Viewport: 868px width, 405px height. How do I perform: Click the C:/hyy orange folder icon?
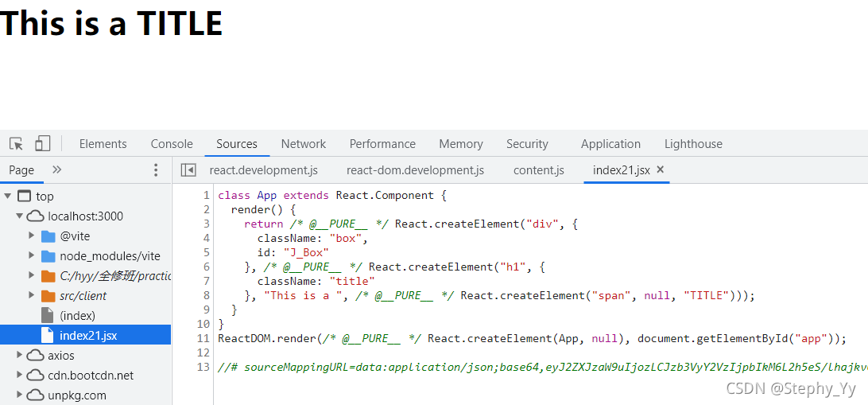(48, 276)
